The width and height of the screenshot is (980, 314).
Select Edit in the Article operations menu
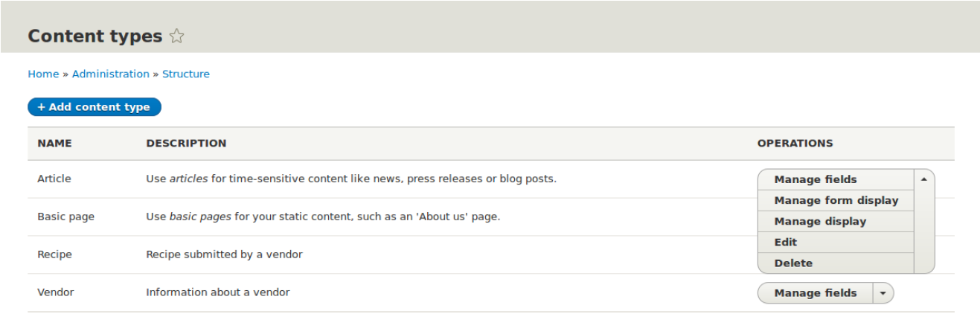[786, 242]
